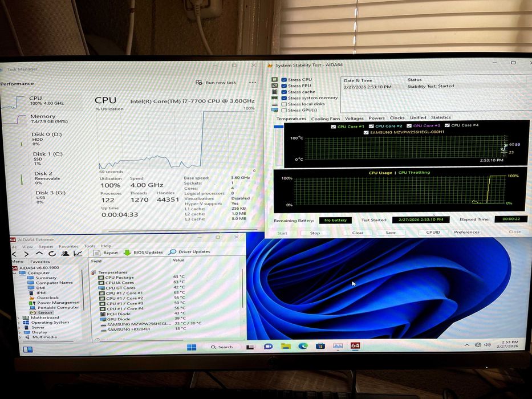Open the Windows Start button
The image size is (532, 399).
[192, 347]
